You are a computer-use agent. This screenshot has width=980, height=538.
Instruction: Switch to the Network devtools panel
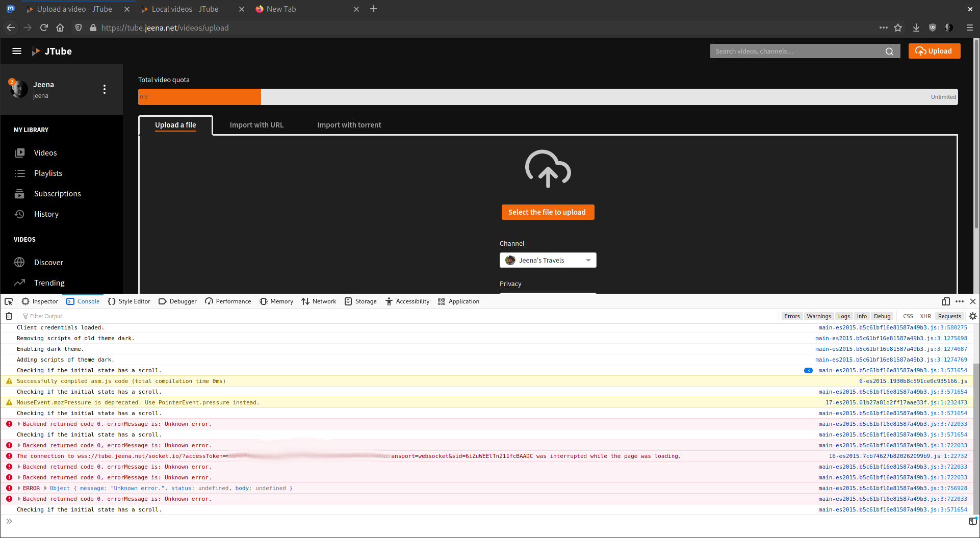point(319,301)
